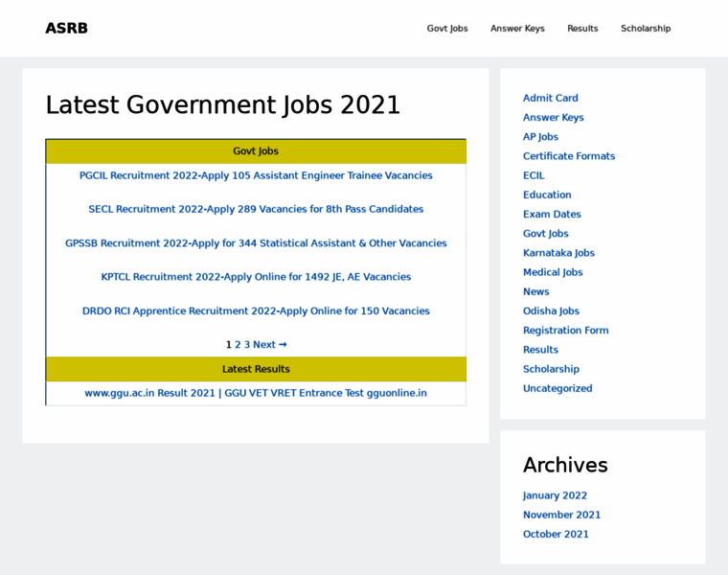Open the KPTCL Recruitment 2022 JE, AE link

[x=256, y=277]
